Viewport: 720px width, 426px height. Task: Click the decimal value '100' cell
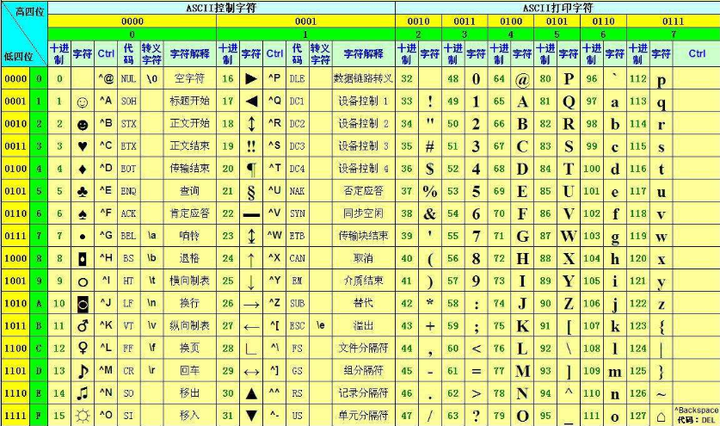coord(592,168)
